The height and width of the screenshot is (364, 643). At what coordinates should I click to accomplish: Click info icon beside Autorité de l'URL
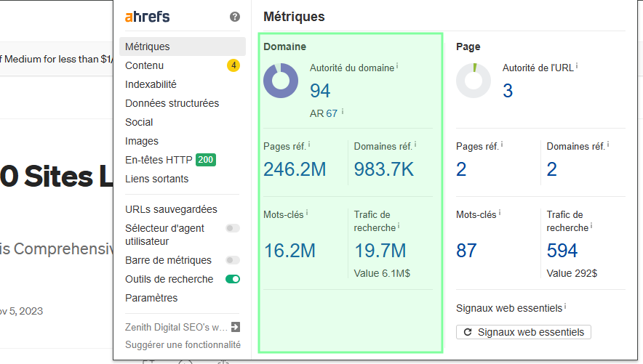coord(577,65)
